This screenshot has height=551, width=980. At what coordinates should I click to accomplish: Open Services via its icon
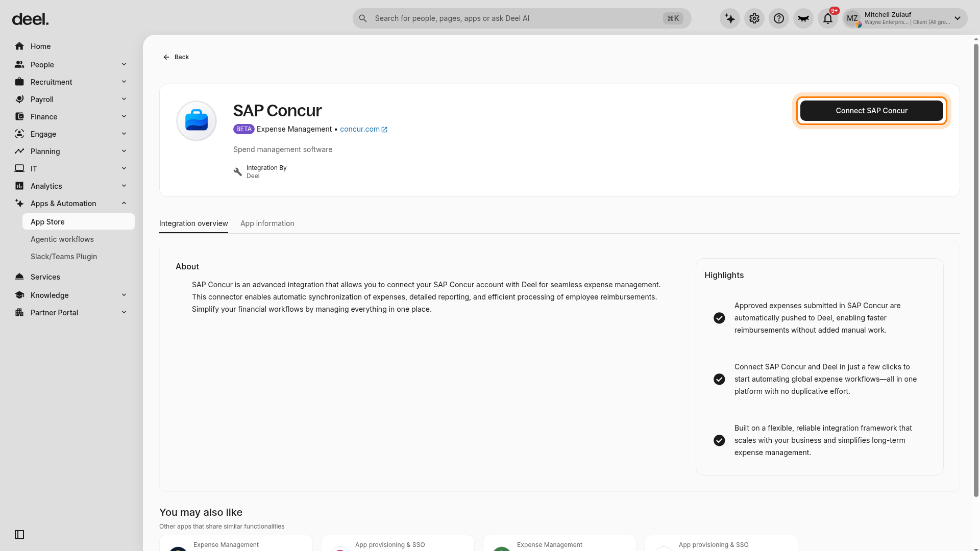pos(19,277)
